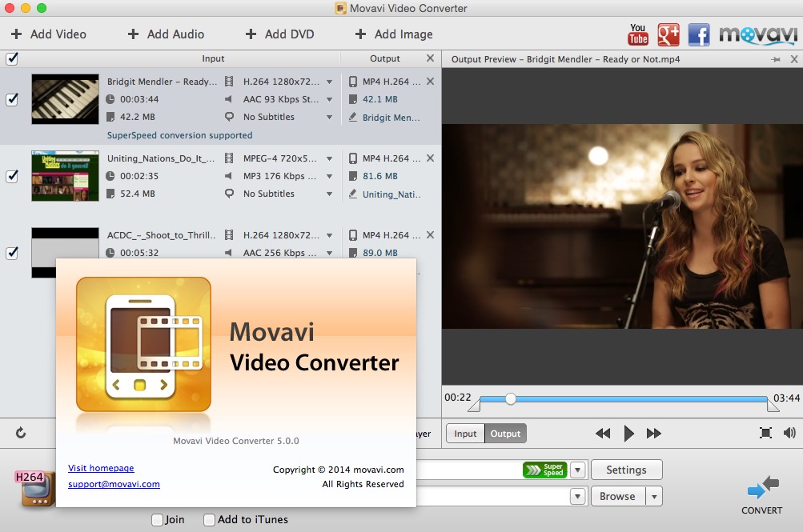Click the trim end marker on timeline
Screen dimensions: 803x532
click(x=773, y=405)
